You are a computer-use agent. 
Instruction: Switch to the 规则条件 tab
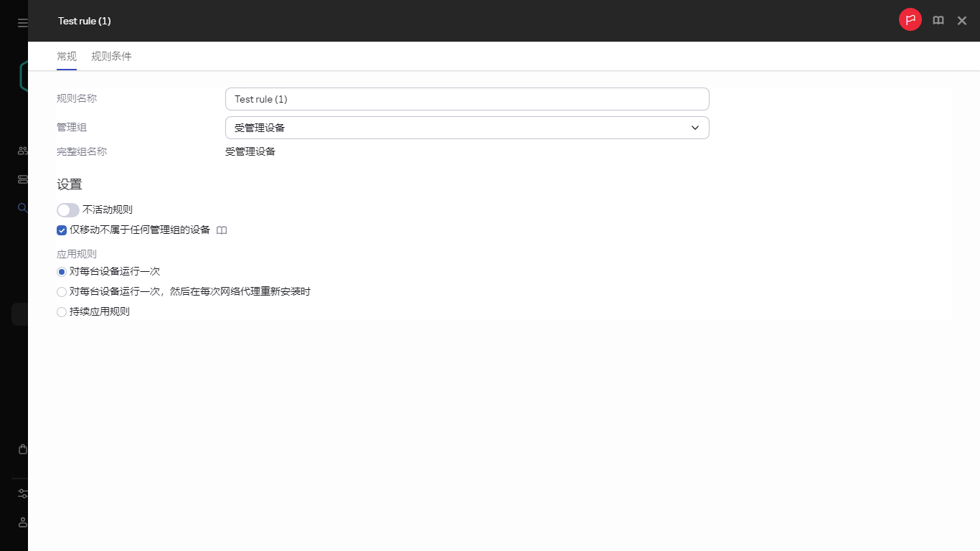click(x=111, y=56)
